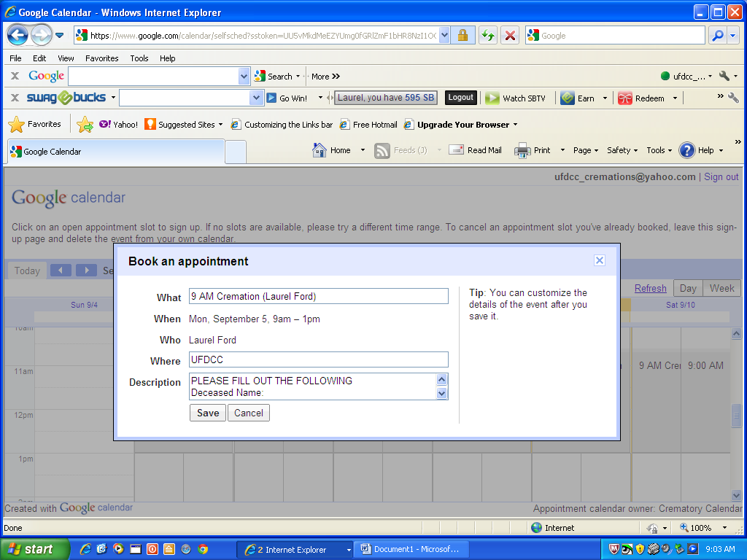Image resolution: width=747 pixels, height=560 pixels.
Task: Close the Book an appointment dialog
Action: [x=600, y=260]
